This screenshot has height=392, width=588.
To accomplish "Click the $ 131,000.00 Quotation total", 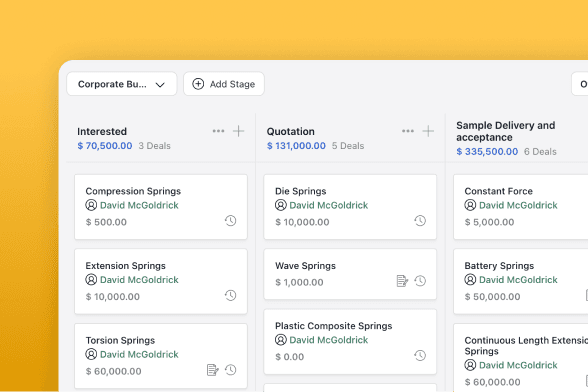I will pos(296,146).
